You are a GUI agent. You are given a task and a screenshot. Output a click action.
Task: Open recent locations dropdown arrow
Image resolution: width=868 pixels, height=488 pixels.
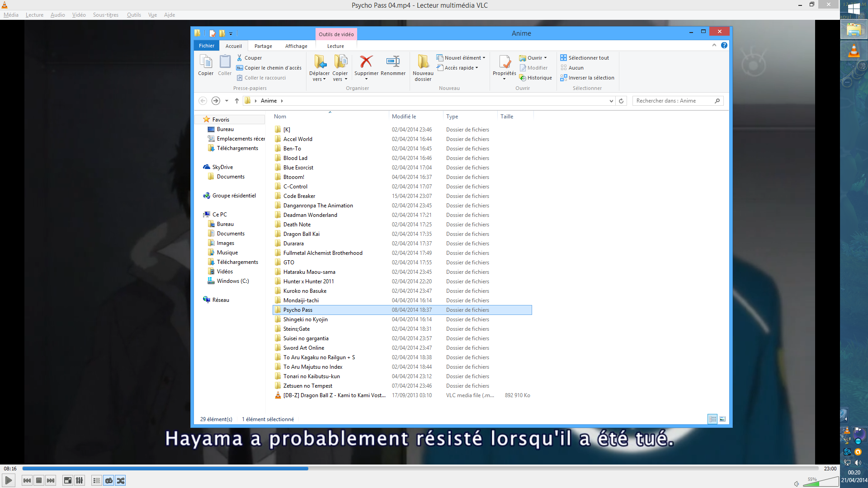click(226, 101)
